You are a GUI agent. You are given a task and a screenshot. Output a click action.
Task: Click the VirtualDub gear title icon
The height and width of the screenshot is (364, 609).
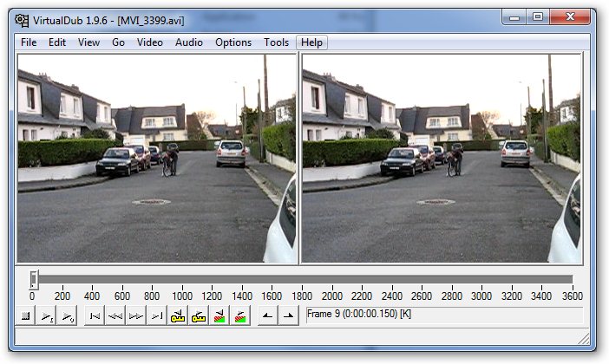(22, 20)
